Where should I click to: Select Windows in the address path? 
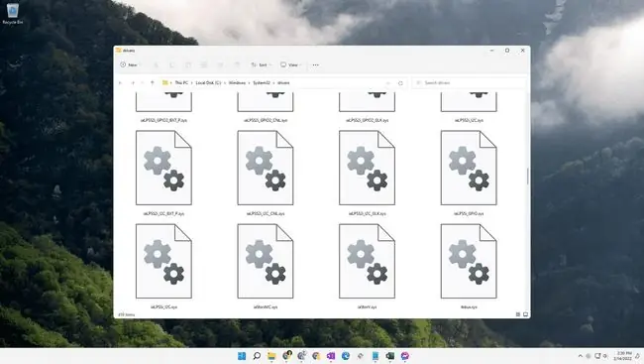click(x=237, y=83)
